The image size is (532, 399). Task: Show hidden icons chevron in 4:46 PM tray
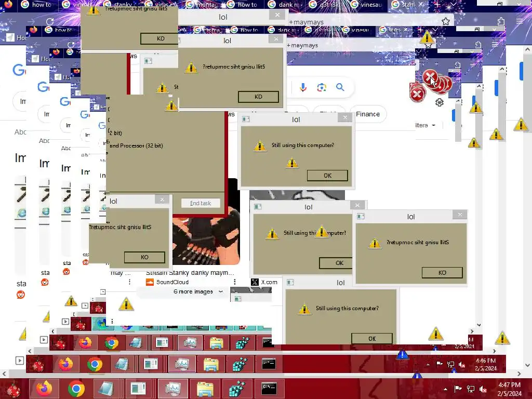pyautogui.click(x=428, y=364)
